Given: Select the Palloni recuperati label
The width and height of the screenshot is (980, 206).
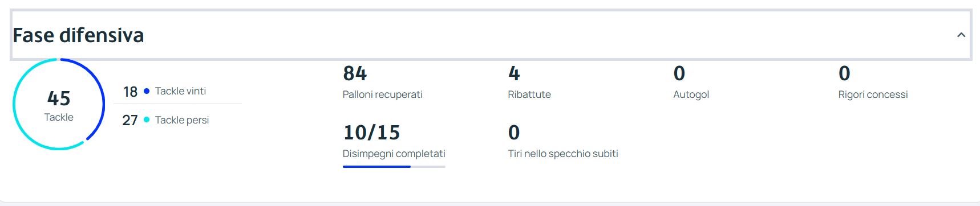Looking at the screenshot, I should [382, 94].
